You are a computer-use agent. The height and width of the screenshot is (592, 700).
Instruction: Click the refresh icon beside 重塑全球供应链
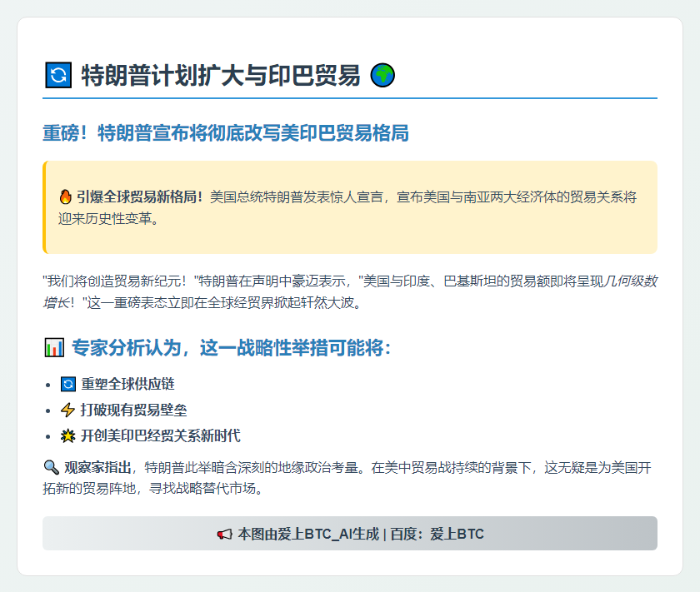(x=68, y=384)
